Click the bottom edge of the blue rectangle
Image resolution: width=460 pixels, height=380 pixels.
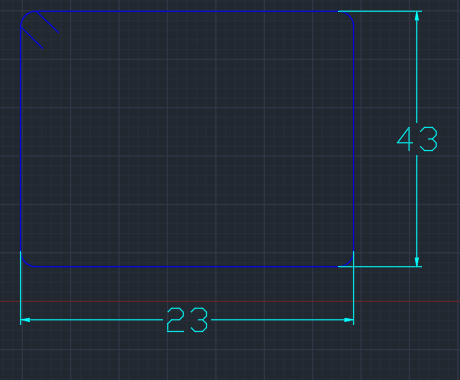(x=187, y=266)
